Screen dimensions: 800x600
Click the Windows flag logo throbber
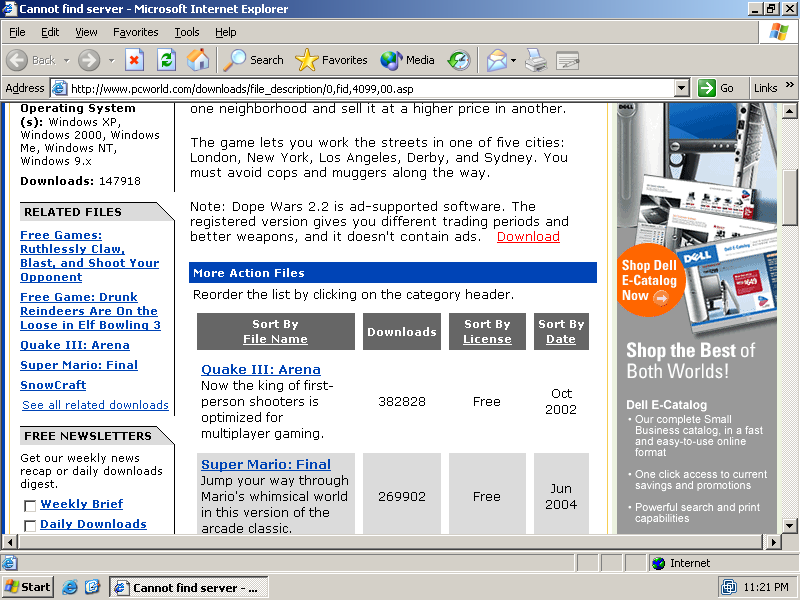click(x=779, y=32)
